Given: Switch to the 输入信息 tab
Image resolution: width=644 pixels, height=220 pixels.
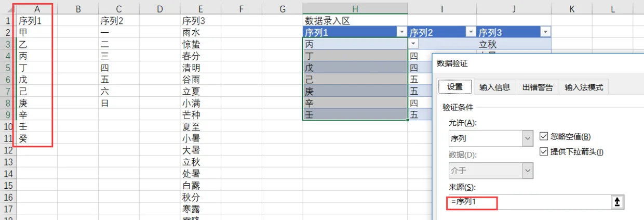Looking at the screenshot, I should click(494, 87).
